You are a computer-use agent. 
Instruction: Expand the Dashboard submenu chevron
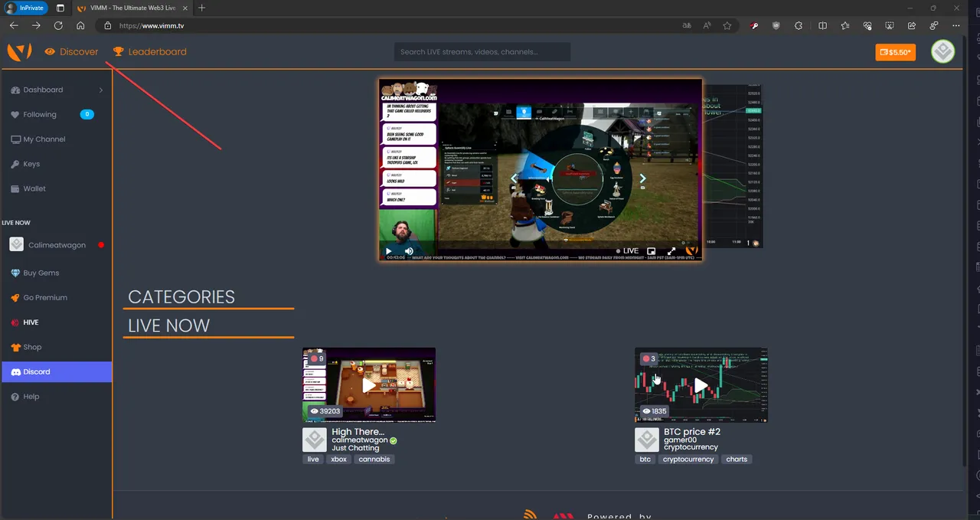[x=101, y=90]
